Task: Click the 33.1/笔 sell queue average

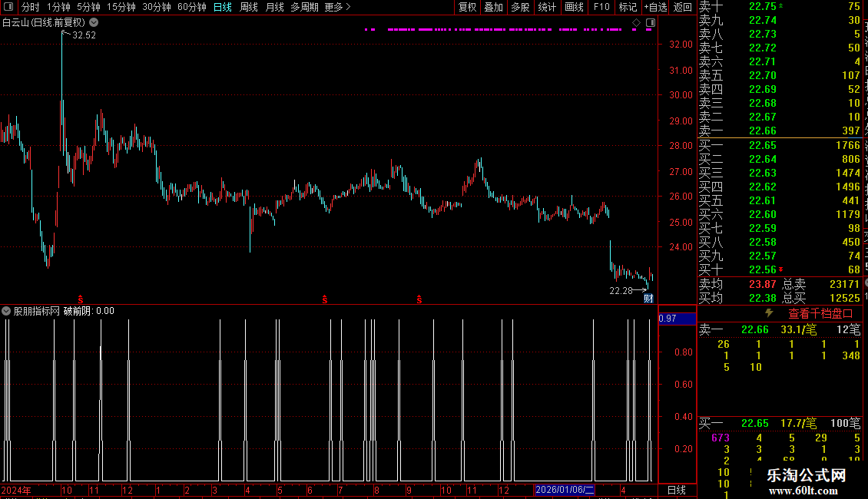Action: 798,329
